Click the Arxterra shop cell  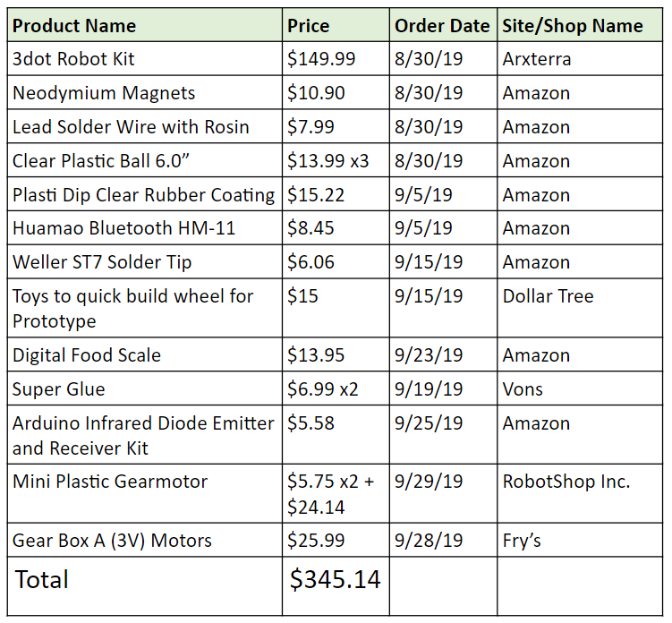[x=581, y=59]
